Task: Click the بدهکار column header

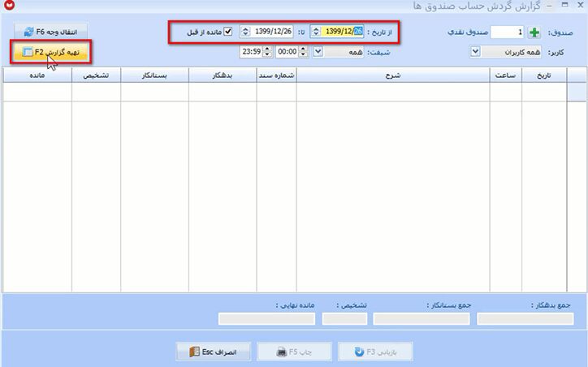Action: point(223,76)
